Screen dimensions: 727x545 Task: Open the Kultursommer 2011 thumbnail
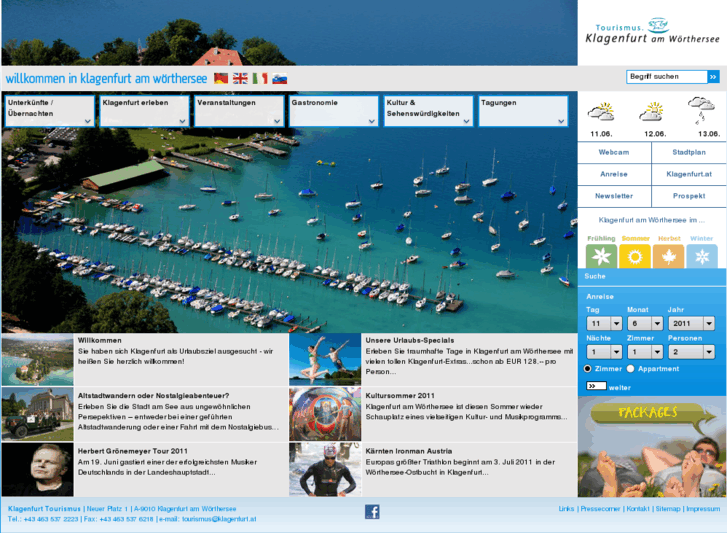pyautogui.click(x=325, y=414)
